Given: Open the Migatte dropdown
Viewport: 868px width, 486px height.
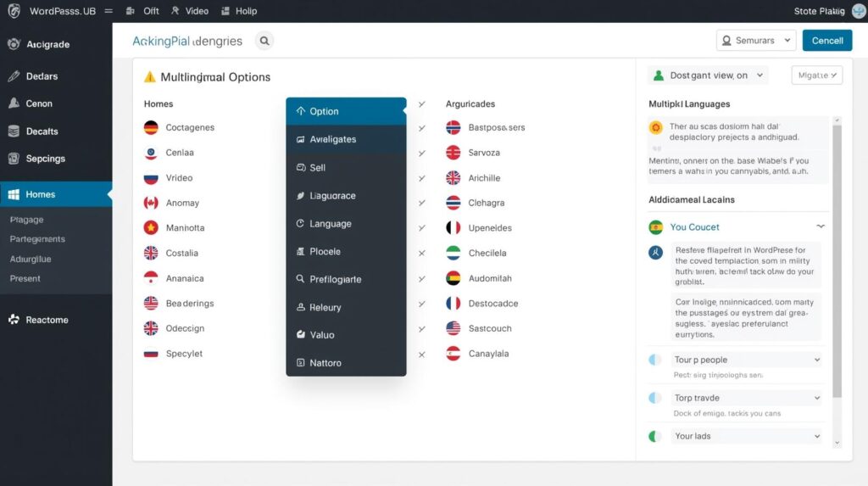Looking at the screenshot, I should point(816,75).
